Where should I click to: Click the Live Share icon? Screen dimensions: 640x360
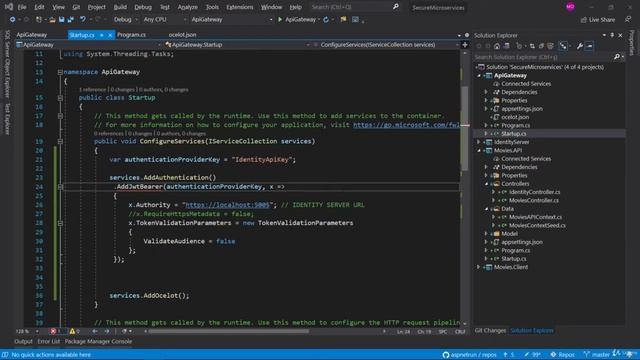coord(584,20)
